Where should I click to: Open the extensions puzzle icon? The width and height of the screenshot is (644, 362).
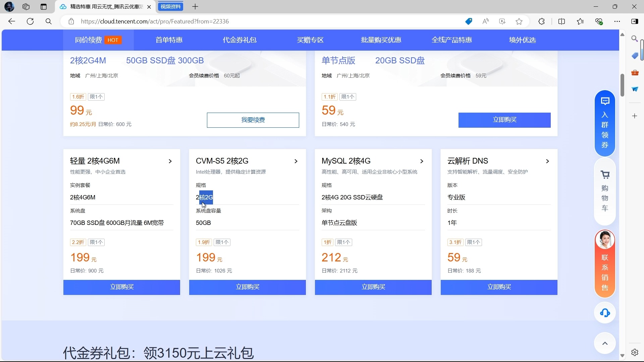point(541,21)
